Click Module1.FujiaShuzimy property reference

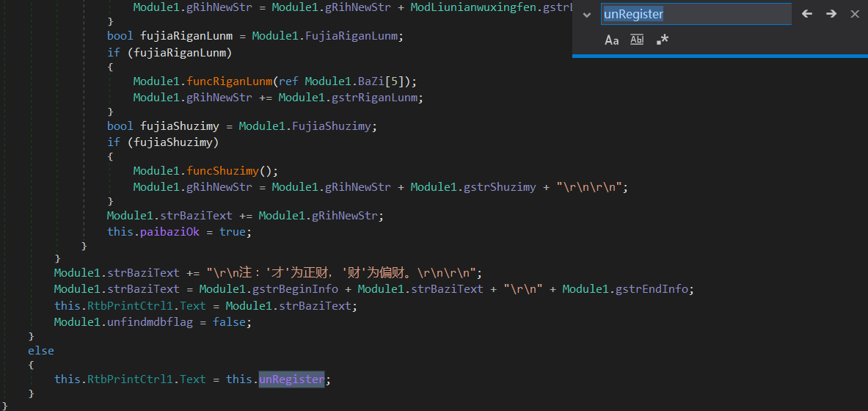(x=304, y=126)
